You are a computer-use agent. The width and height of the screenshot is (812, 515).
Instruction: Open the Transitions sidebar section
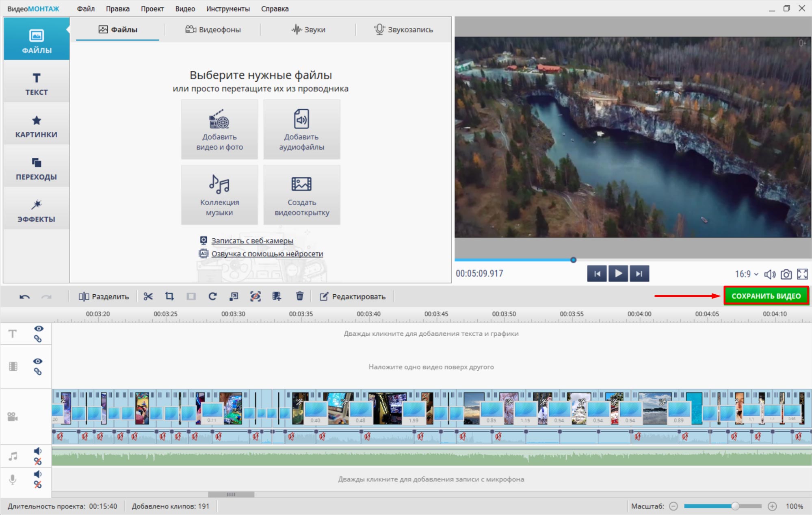(37, 168)
